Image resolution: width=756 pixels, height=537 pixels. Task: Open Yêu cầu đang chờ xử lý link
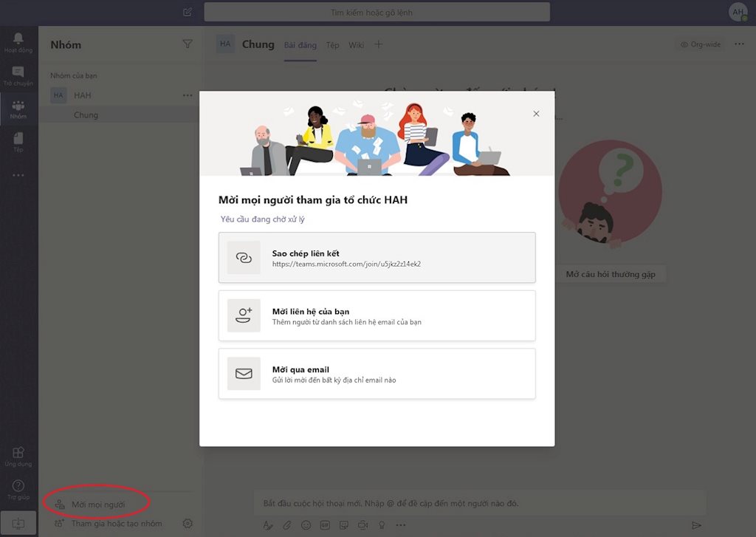click(263, 219)
